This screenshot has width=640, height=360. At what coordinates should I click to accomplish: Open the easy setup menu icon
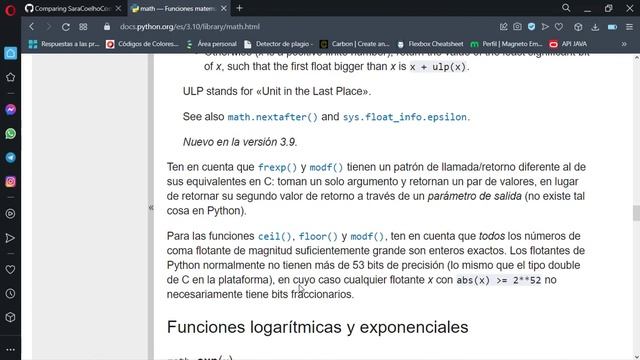[x=629, y=27]
